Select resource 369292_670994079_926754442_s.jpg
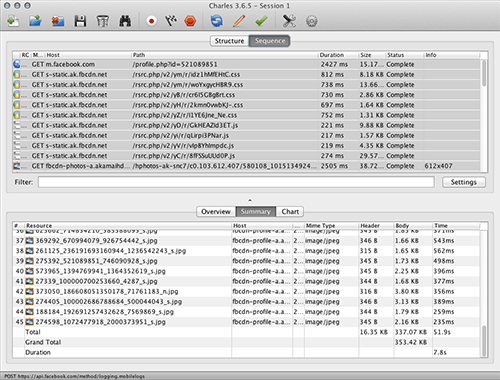500x380 pixels. point(247,241)
